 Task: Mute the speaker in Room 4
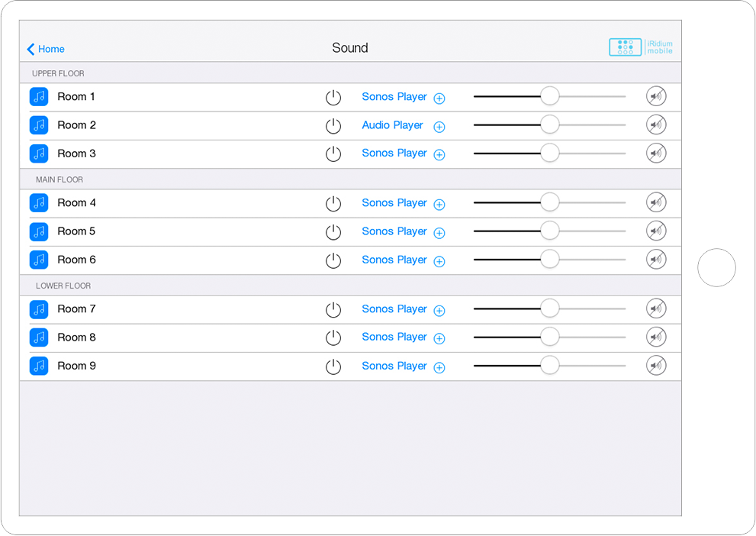656,203
